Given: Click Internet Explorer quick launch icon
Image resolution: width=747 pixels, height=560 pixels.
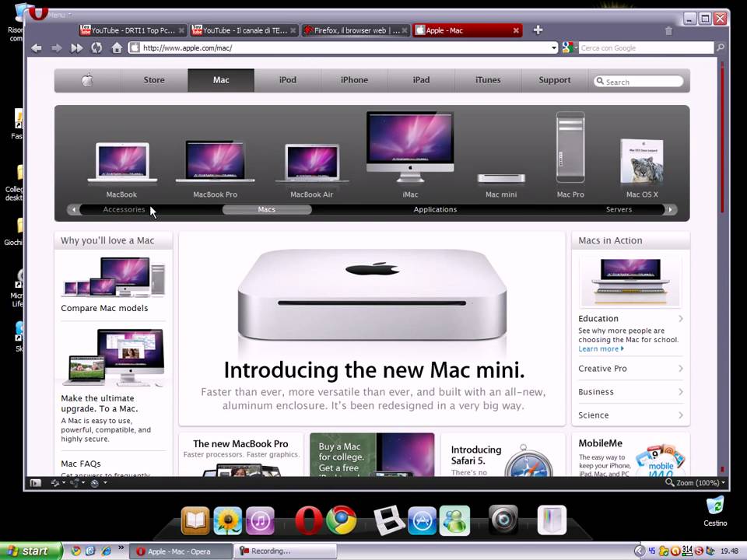Looking at the screenshot, I should pyautogui.click(x=106, y=551).
